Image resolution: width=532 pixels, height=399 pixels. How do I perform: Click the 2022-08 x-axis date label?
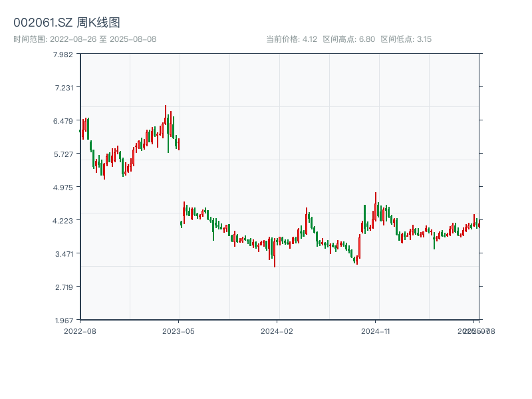[x=80, y=331]
